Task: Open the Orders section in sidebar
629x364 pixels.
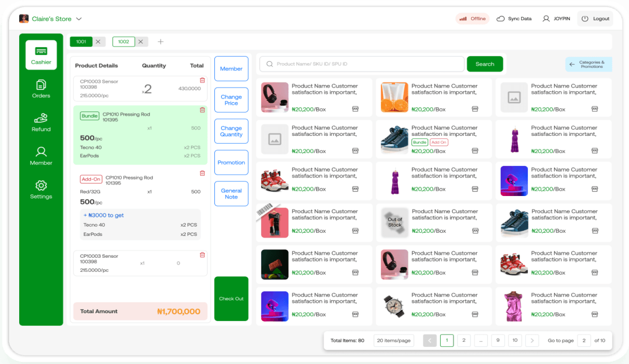Action: [41, 89]
